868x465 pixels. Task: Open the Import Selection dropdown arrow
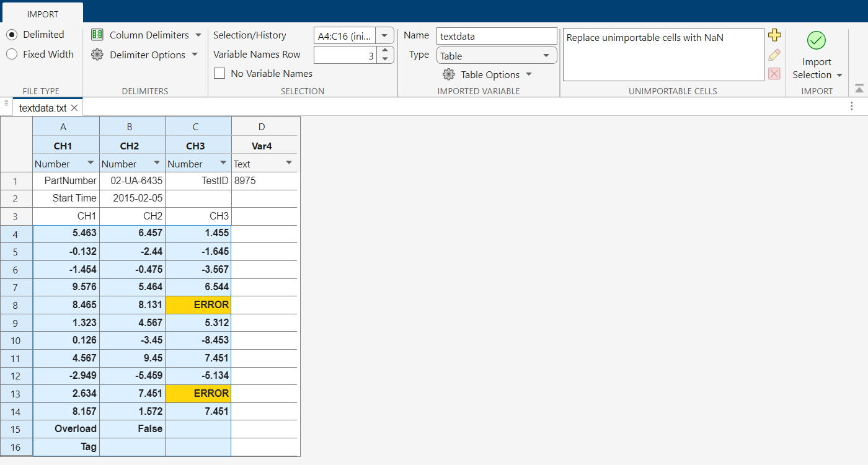[x=839, y=75]
